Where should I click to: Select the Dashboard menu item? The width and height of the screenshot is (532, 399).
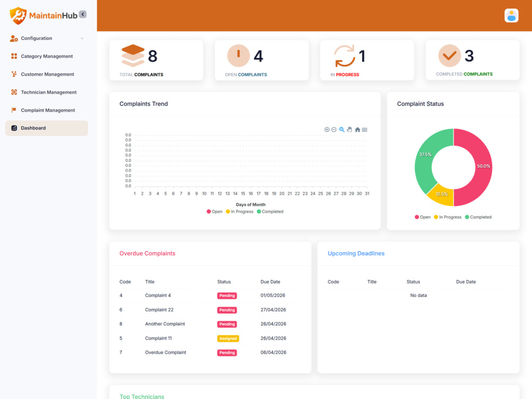point(47,128)
